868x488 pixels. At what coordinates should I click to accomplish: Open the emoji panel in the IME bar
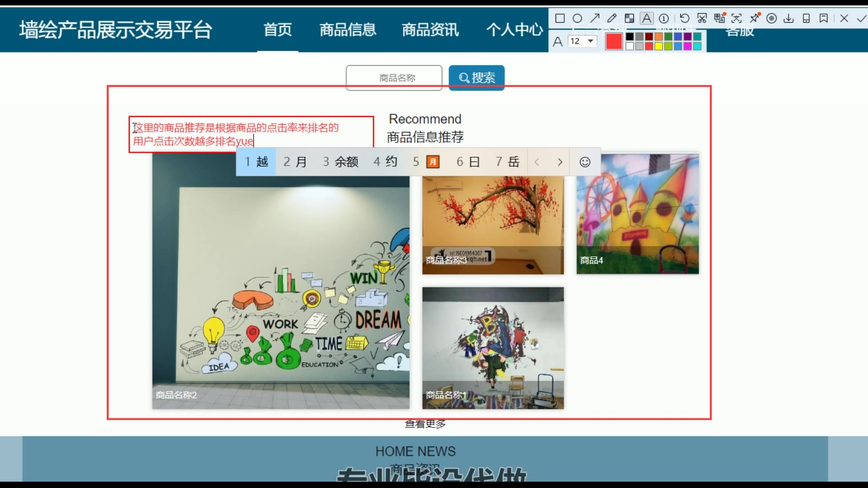coord(585,162)
